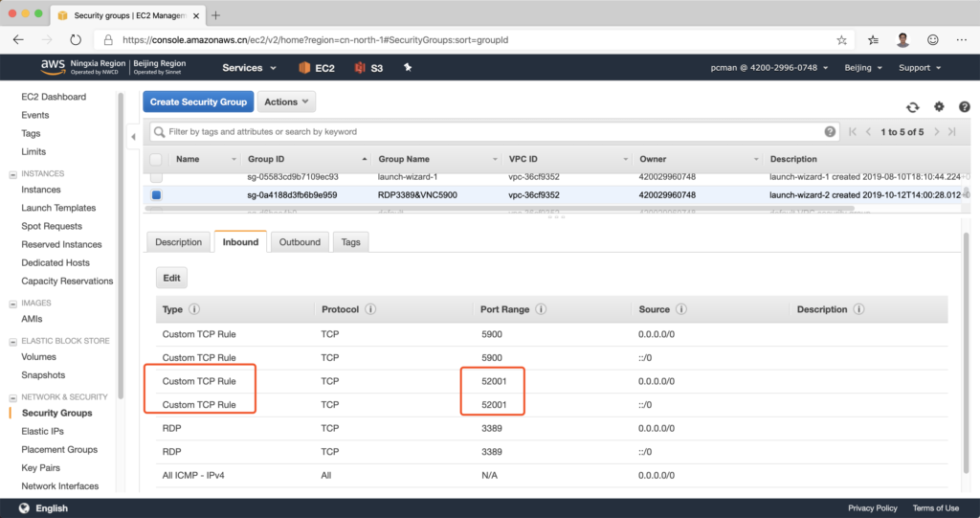The height and width of the screenshot is (518, 980).
Task: Click the security group search filter field
Action: click(493, 132)
